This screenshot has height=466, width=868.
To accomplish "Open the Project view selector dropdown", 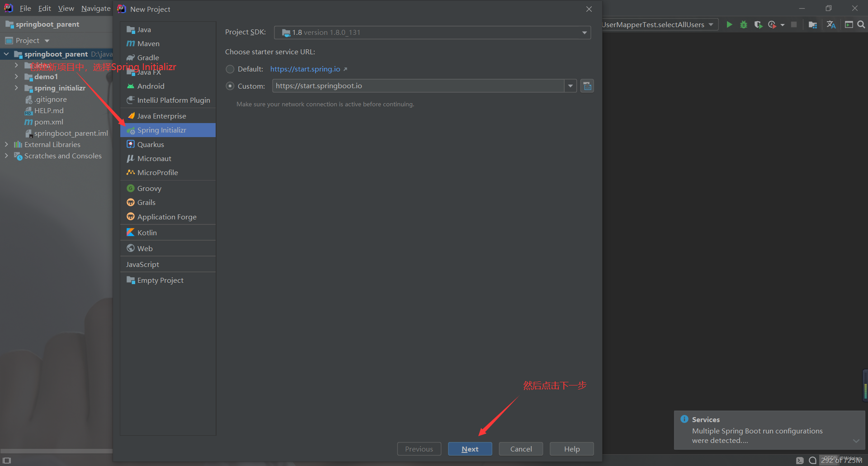I will click(x=27, y=40).
